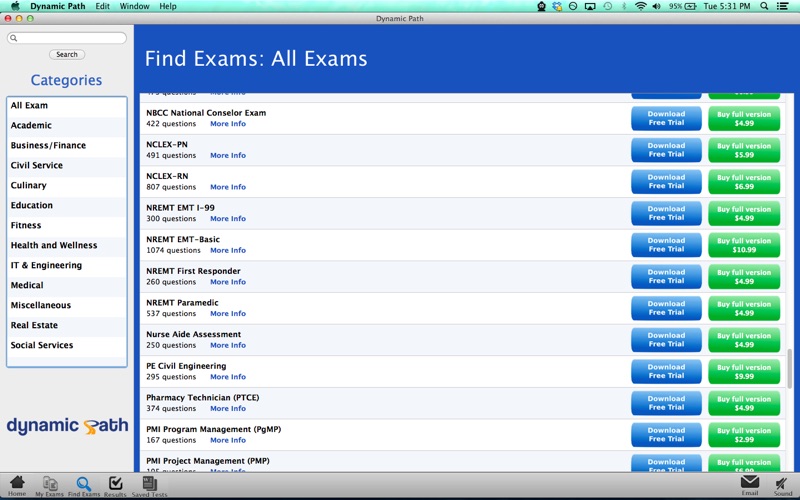
Task: Download free trial for NREMT First Responder
Action: pyautogui.click(x=666, y=277)
